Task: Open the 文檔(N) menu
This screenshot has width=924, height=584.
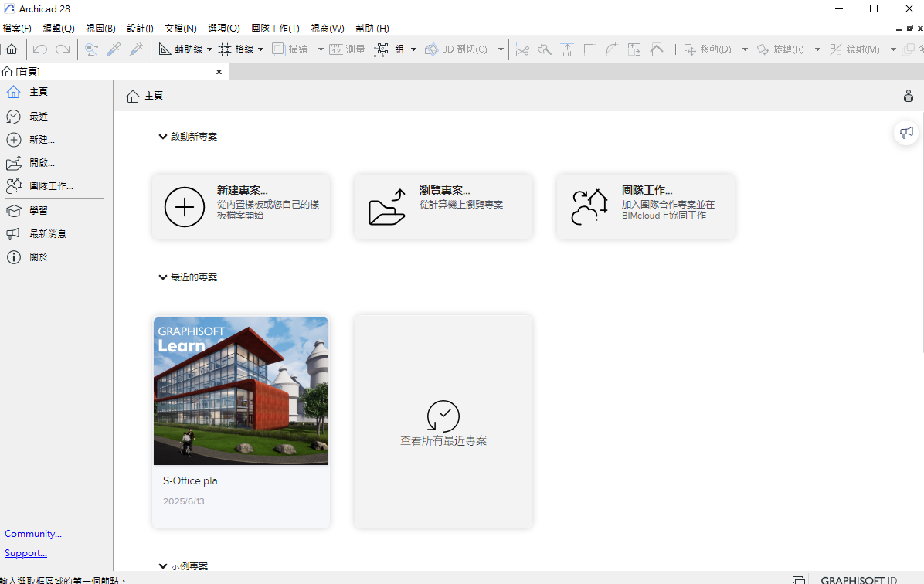Action: click(180, 29)
